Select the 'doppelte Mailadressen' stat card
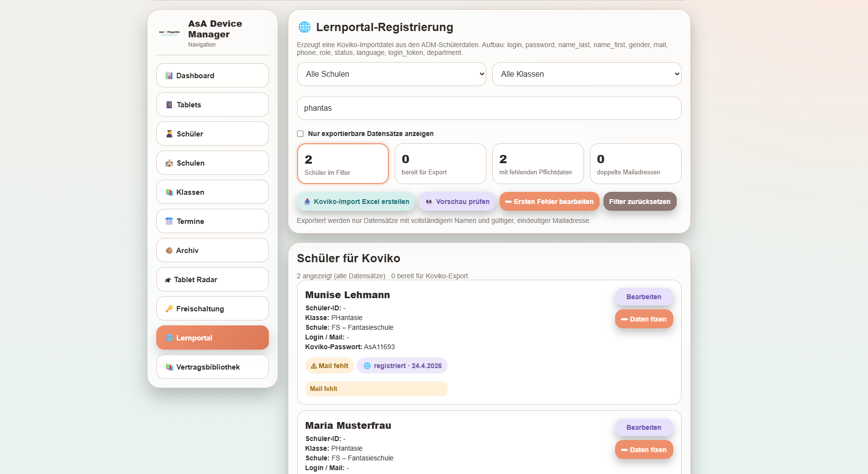Screen dimensions: 868x474 (636, 164)
